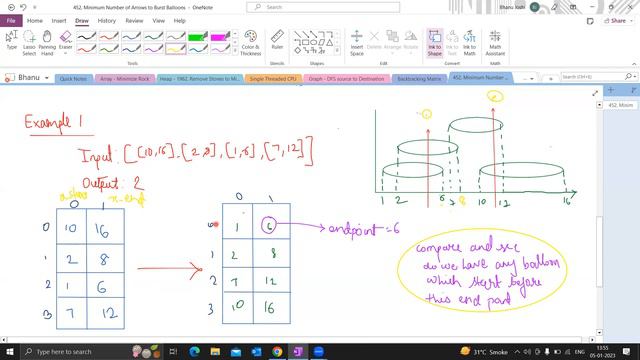Switch to the Home ribbon tab
The image size is (640, 360).
(x=35, y=20)
